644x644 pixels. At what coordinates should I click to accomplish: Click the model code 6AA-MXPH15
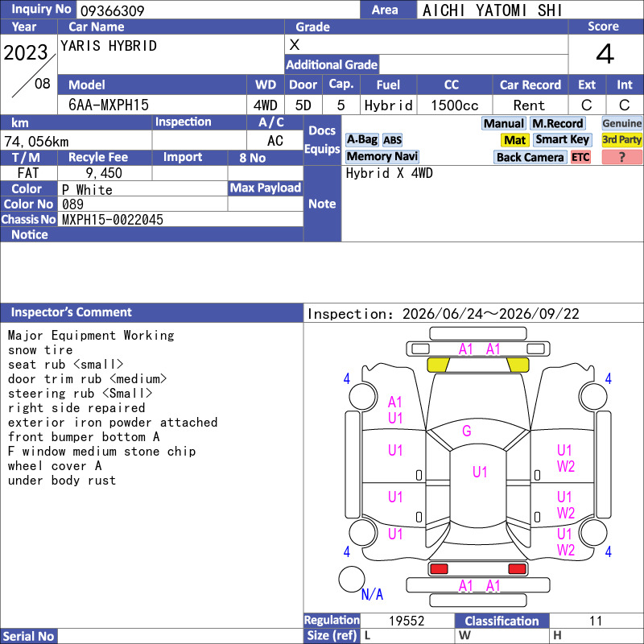[x=109, y=105]
